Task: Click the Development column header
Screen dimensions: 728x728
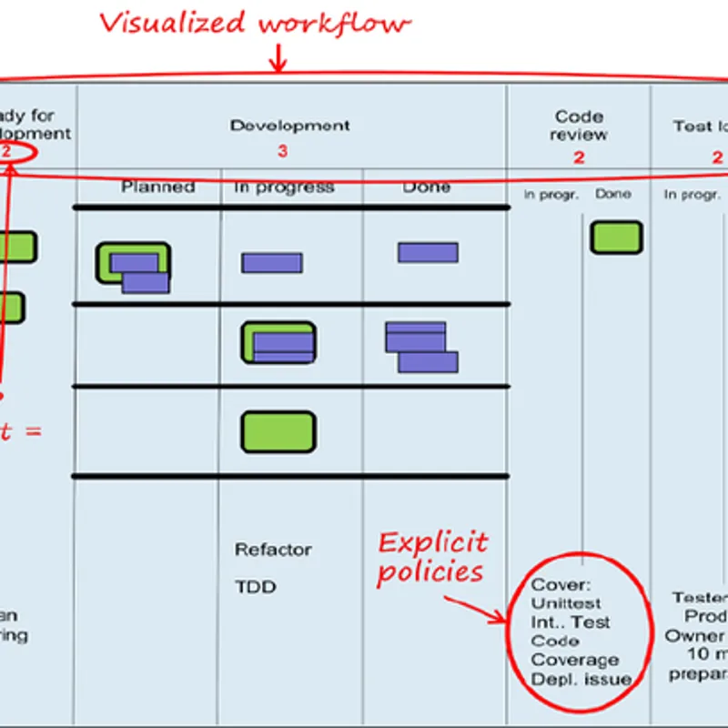Action: (289, 126)
